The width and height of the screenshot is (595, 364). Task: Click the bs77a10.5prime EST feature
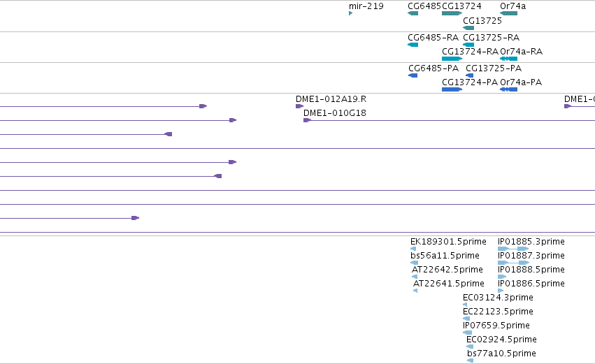[470, 361]
